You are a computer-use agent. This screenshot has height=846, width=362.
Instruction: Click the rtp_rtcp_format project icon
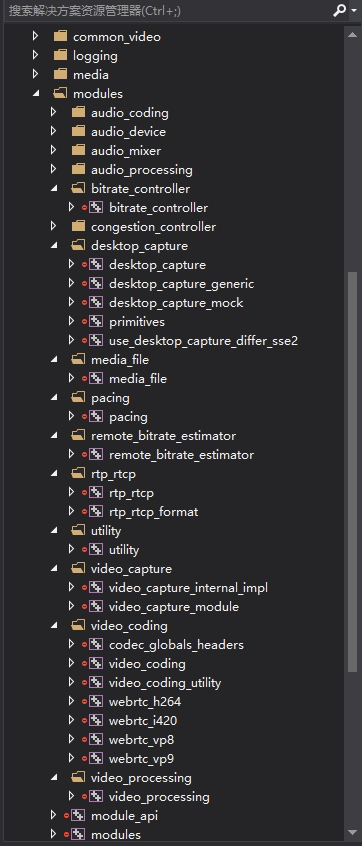95,511
